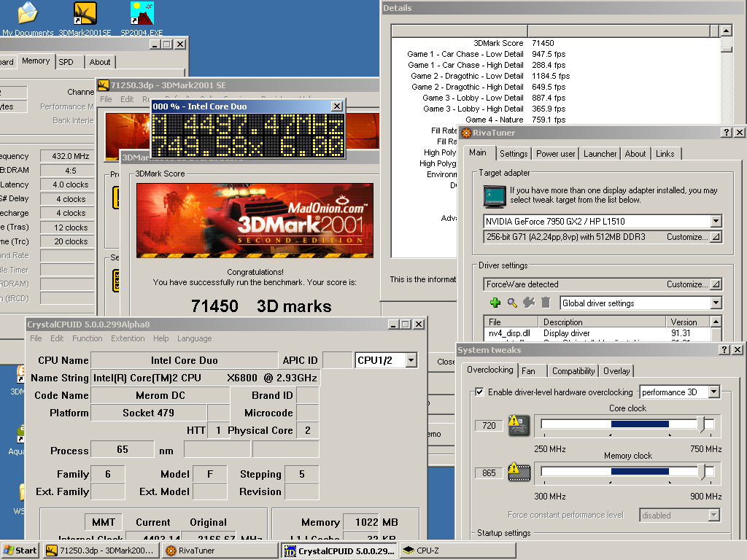Open the Launcher tab in RivaTuner
The height and width of the screenshot is (560, 747).
600,154
